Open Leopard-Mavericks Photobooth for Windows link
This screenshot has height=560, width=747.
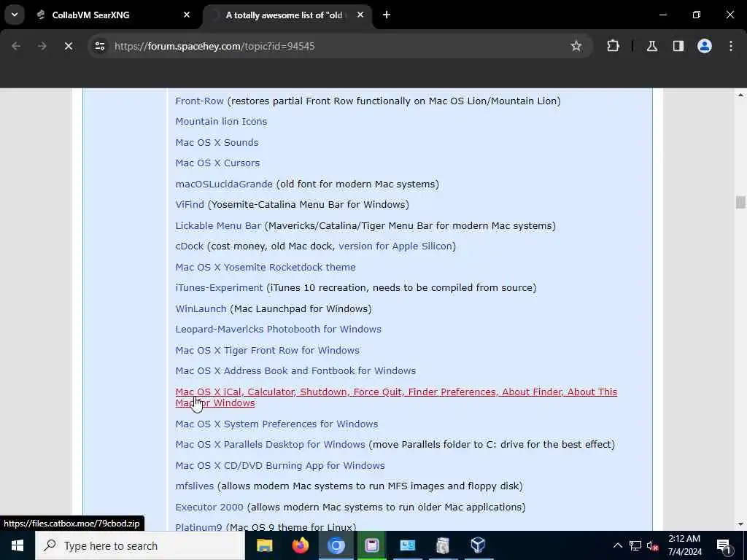click(x=278, y=329)
